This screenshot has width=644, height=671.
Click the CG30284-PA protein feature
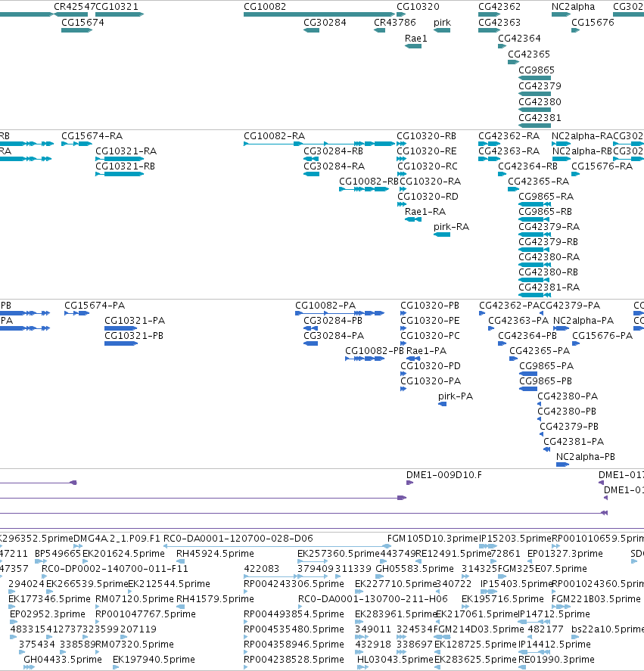311,343
